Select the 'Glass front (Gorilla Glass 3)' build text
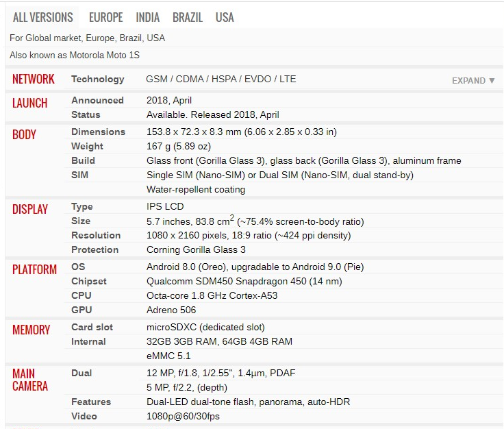504x429 pixels. [206, 161]
